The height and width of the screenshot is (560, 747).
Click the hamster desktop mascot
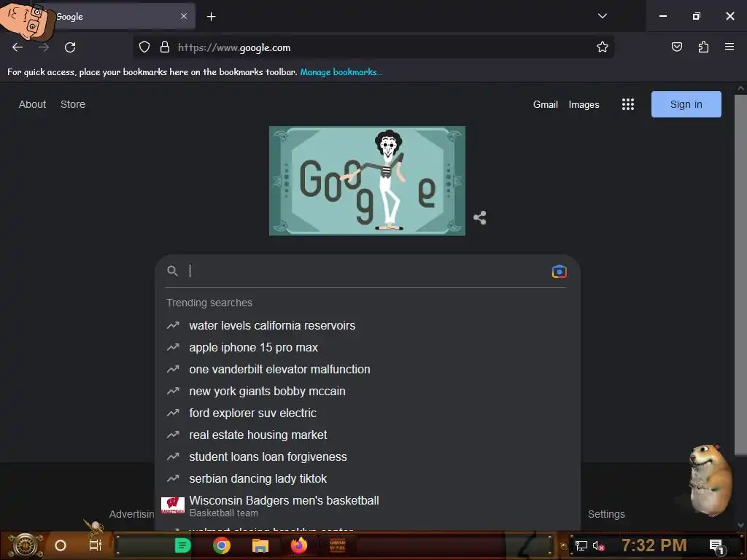710,479
